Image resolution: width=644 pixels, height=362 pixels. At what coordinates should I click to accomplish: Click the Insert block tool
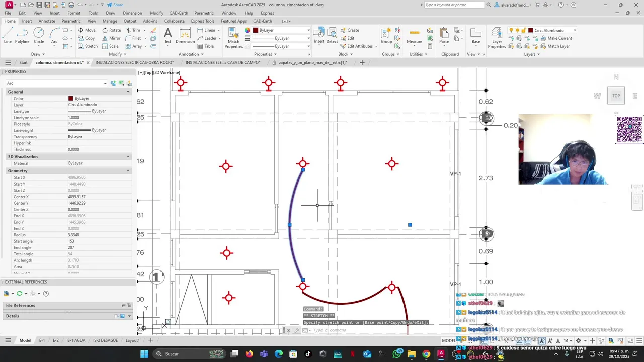point(319,36)
